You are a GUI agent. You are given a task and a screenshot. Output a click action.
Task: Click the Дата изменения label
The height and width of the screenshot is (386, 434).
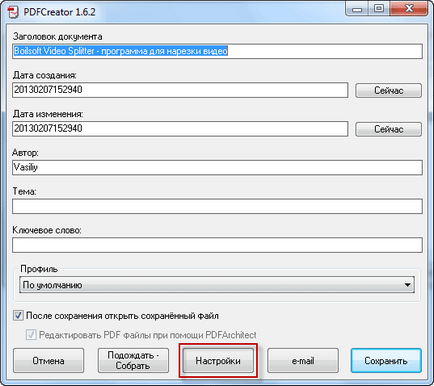48,114
